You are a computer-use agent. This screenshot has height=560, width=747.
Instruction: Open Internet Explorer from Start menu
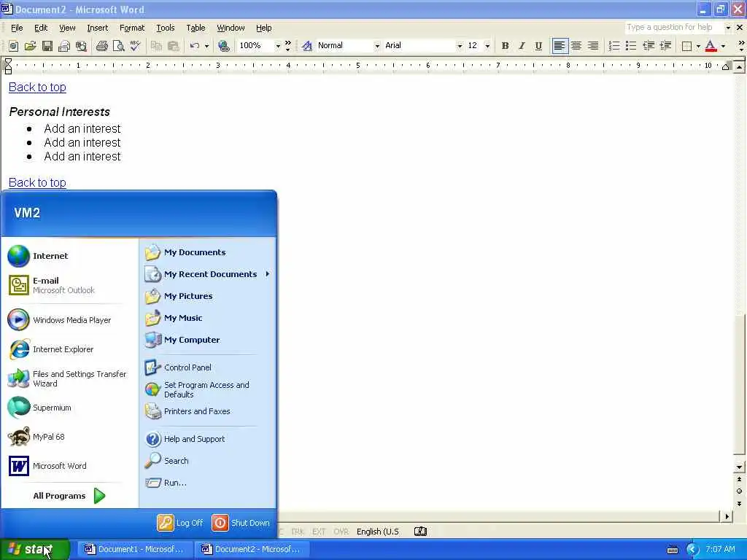(x=51, y=349)
